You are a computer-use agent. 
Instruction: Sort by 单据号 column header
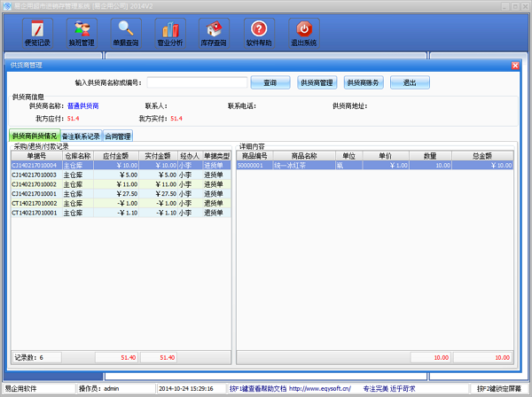click(36, 156)
